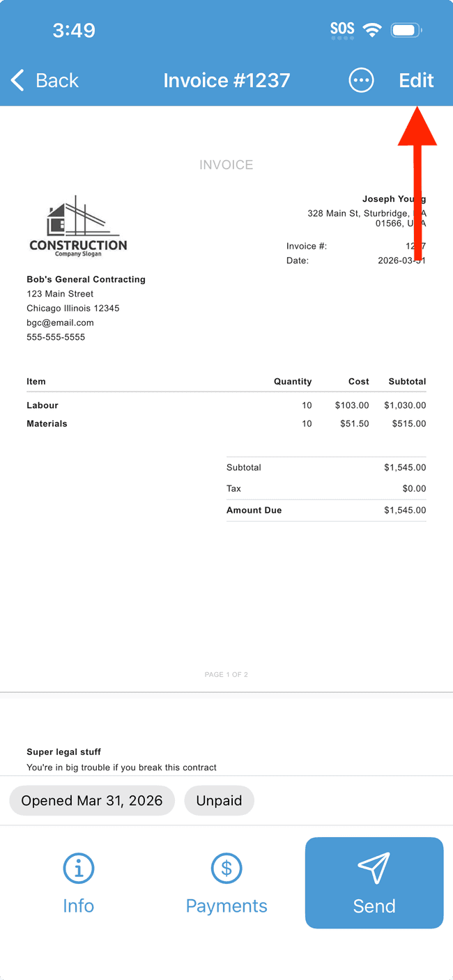Tap the Back chevron arrow icon

[x=18, y=81]
